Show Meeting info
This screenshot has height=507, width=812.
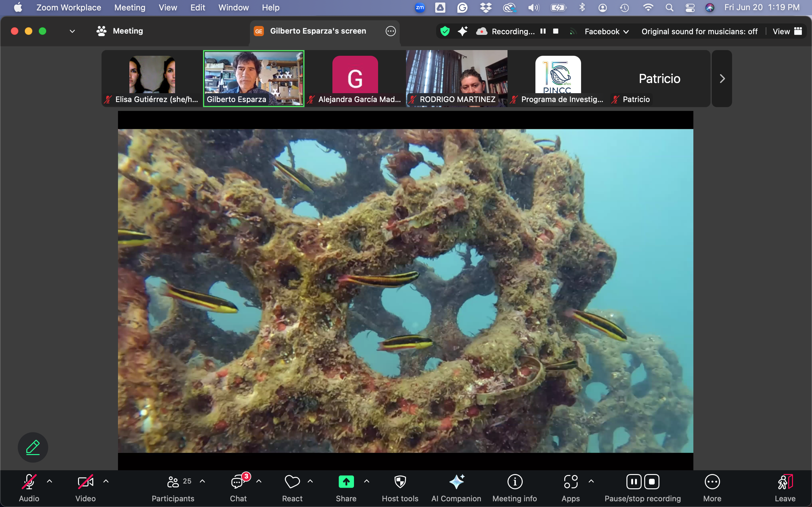[x=514, y=488]
